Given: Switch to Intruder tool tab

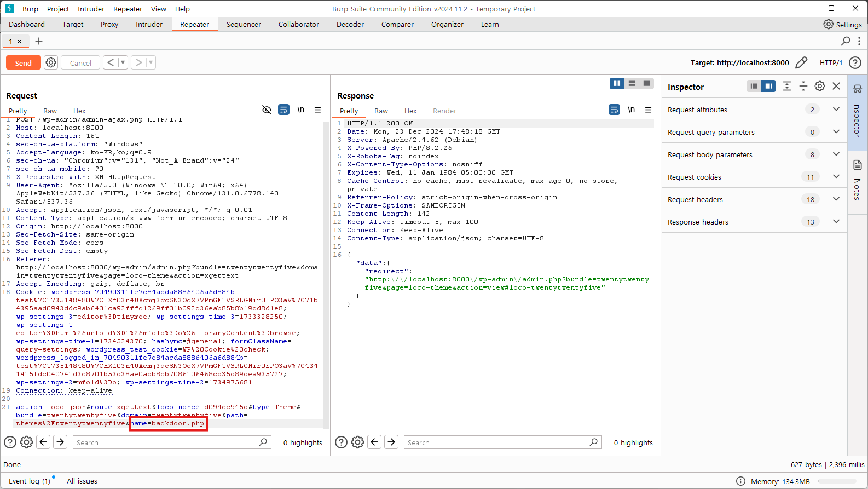Looking at the screenshot, I should (x=149, y=24).
